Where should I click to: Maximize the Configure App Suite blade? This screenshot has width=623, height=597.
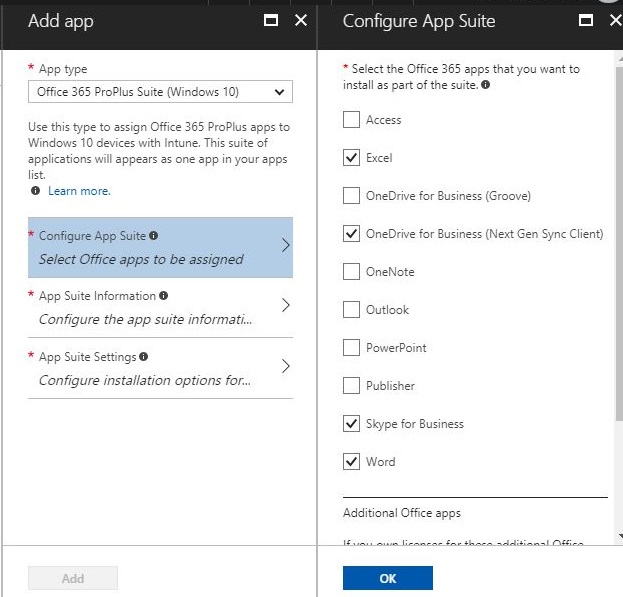(x=586, y=20)
